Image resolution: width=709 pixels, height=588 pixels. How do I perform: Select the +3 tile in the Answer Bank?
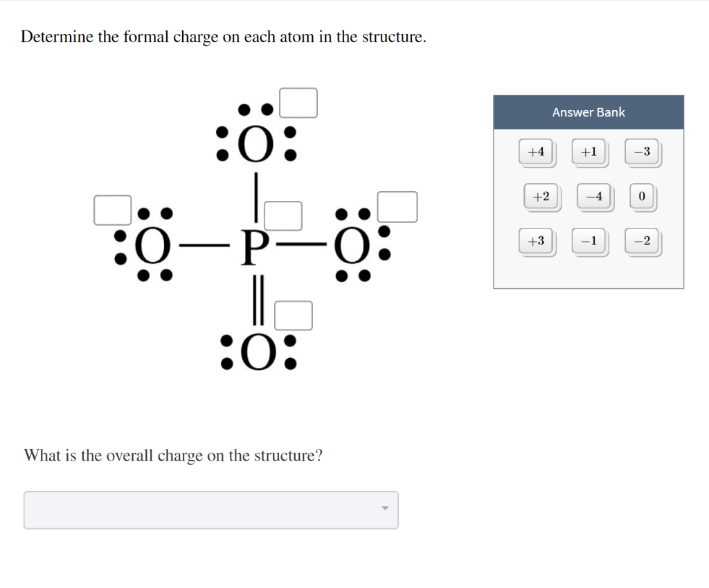[x=537, y=241]
